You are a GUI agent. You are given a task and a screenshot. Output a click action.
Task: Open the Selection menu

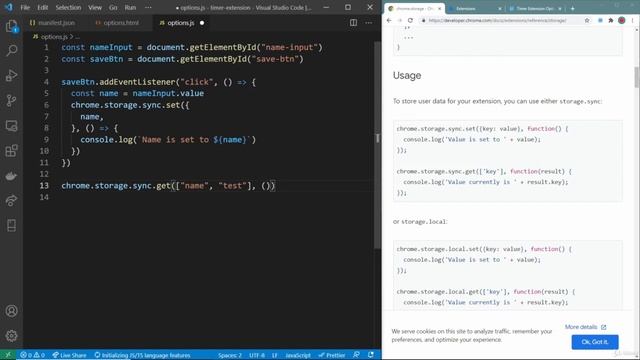tap(68, 7)
